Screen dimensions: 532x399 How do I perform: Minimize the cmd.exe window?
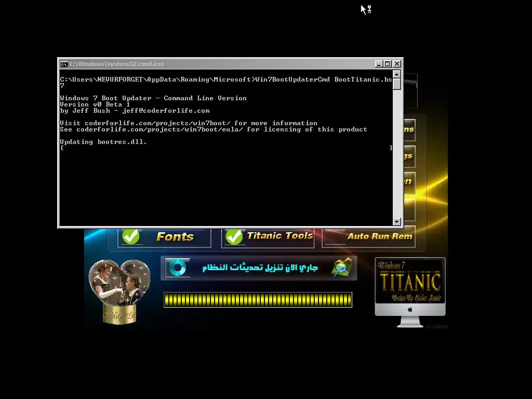379,64
